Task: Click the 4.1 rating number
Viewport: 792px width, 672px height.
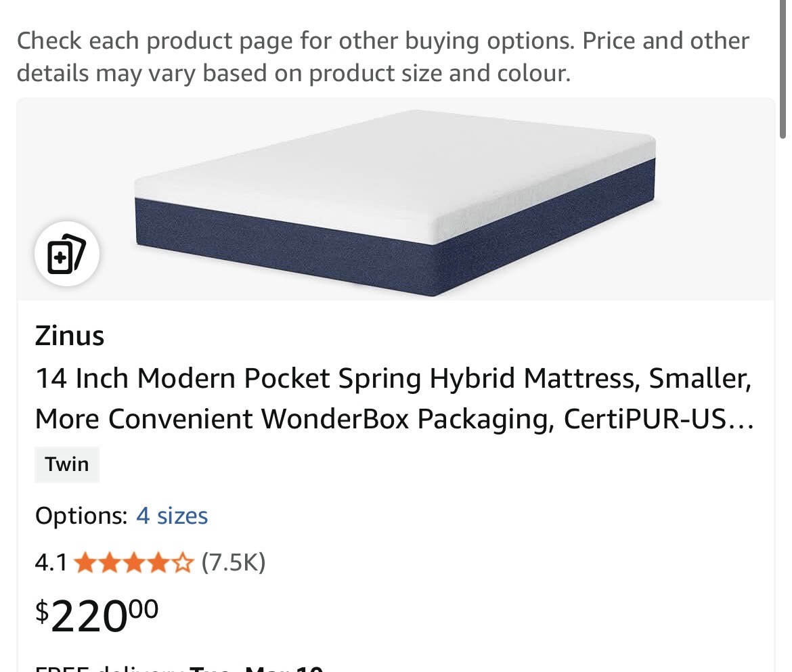Action: [51, 562]
